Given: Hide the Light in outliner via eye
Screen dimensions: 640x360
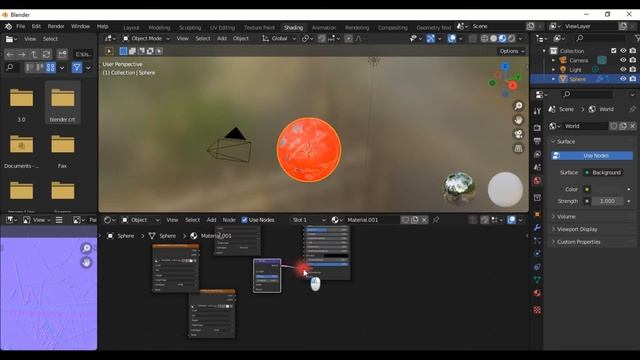Looking at the screenshot, I should pos(623,70).
